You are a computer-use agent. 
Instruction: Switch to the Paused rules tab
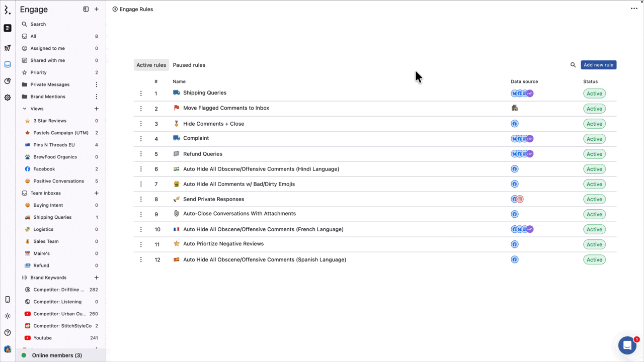[x=189, y=65]
